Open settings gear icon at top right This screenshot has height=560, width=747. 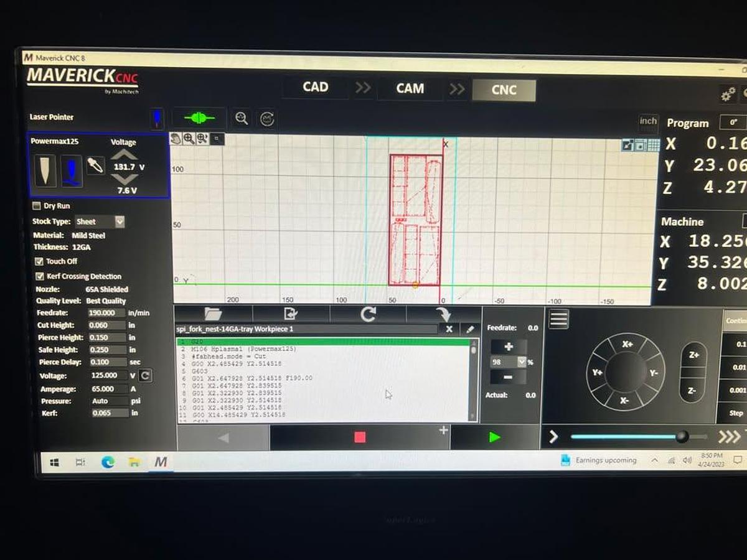tap(728, 95)
